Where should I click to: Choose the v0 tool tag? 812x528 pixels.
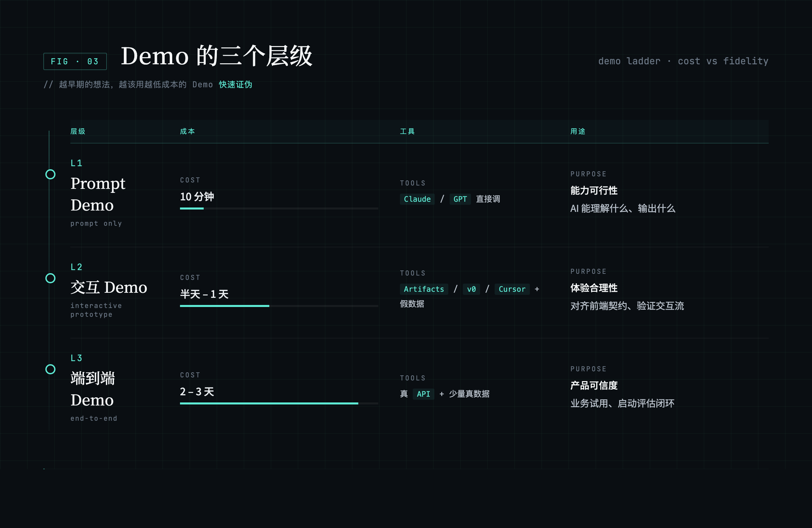[471, 289]
